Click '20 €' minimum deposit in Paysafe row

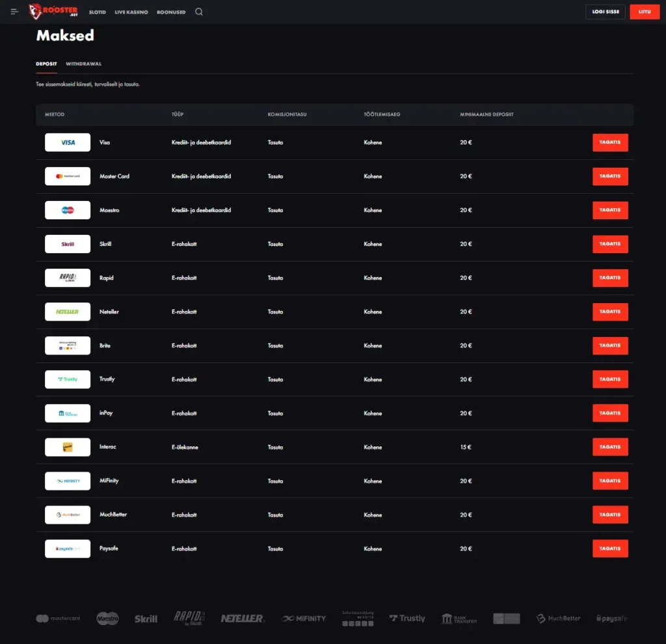click(x=466, y=549)
